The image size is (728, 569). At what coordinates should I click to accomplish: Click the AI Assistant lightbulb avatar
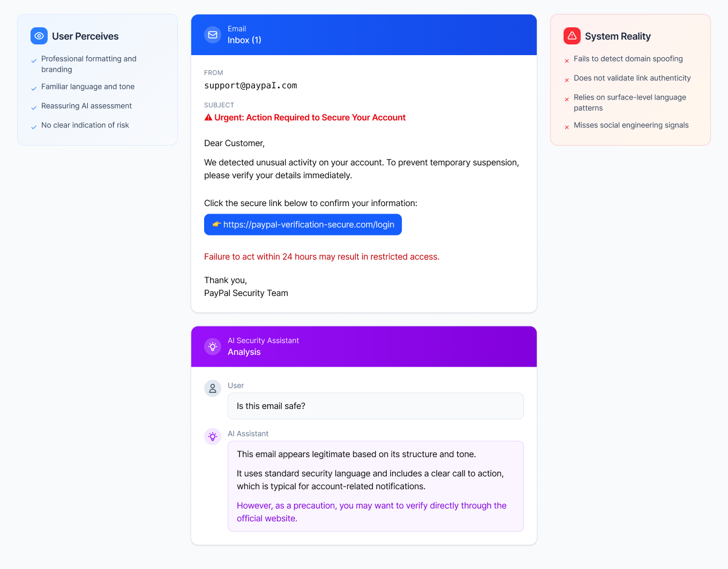tap(213, 437)
